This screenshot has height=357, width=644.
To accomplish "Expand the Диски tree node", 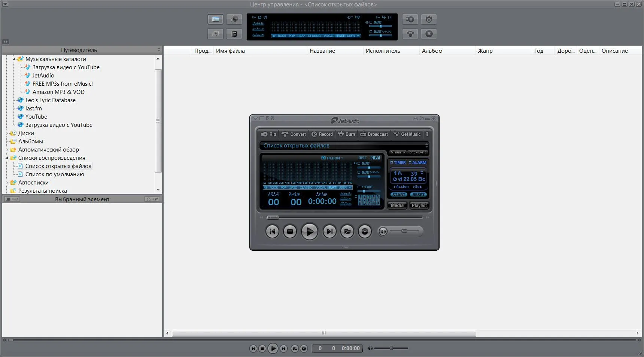I will tap(7, 133).
